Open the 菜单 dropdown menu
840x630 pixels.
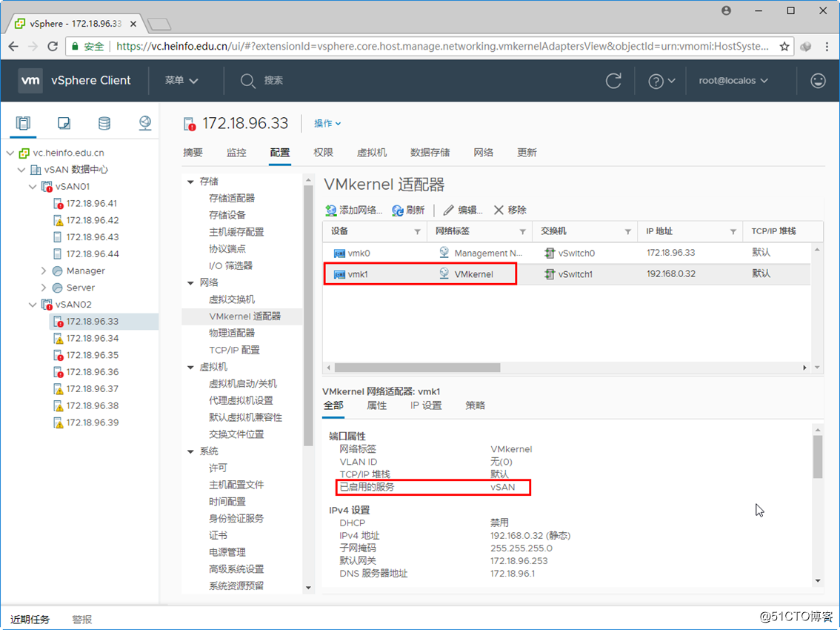(x=181, y=81)
